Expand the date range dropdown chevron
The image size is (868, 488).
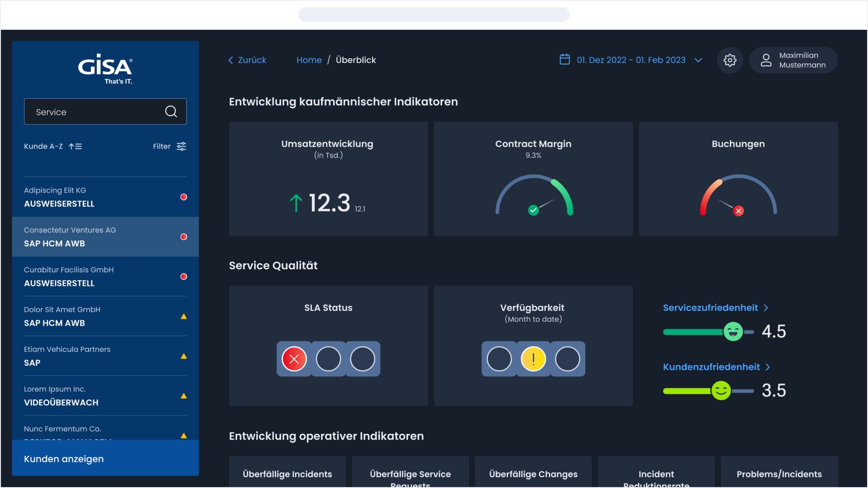pos(698,60)
